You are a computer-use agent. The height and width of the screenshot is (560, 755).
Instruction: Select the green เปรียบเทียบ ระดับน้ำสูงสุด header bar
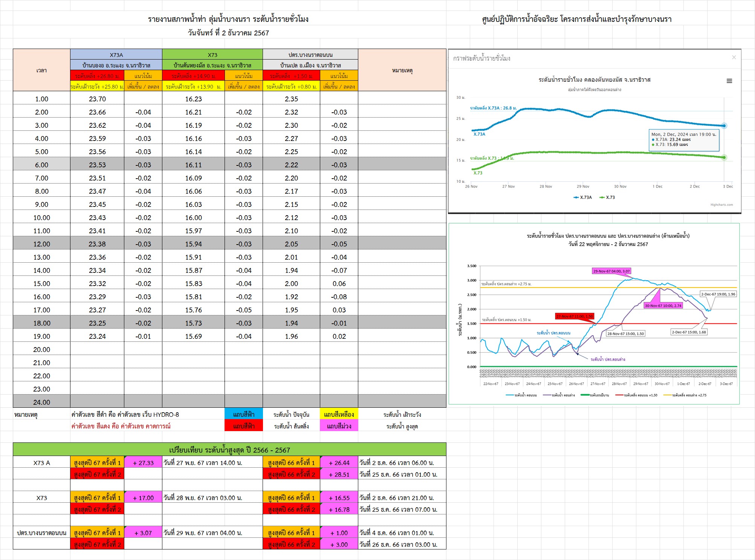[229, 450]
